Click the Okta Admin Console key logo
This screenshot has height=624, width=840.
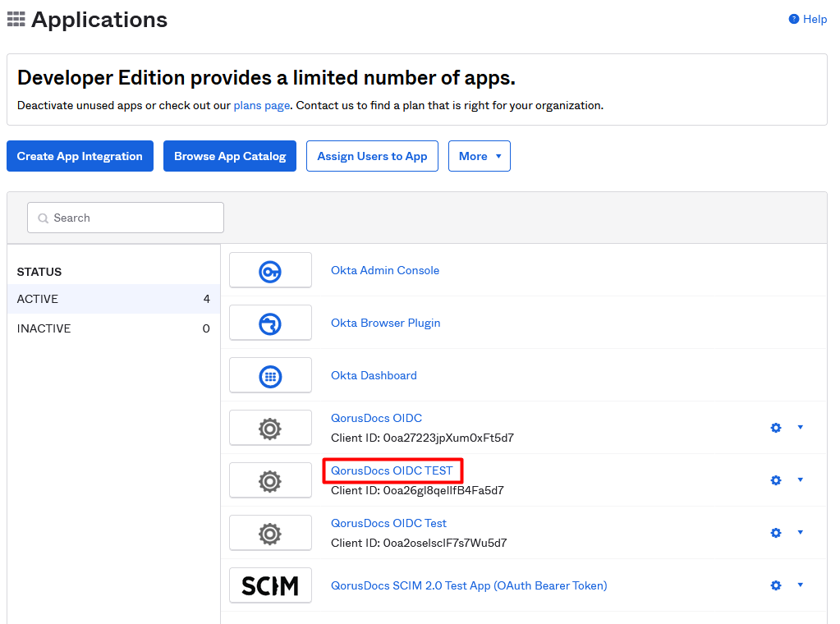(x=270, y=270)
